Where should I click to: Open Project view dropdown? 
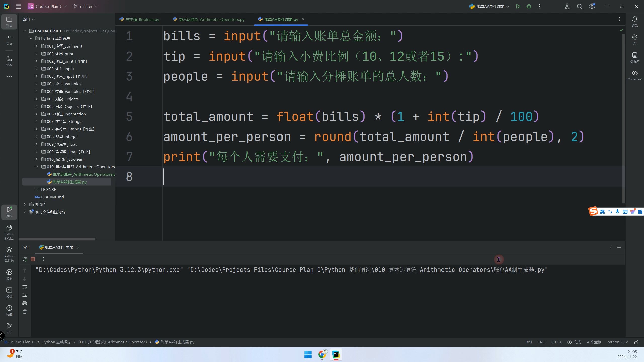click(x=28, y=19)
